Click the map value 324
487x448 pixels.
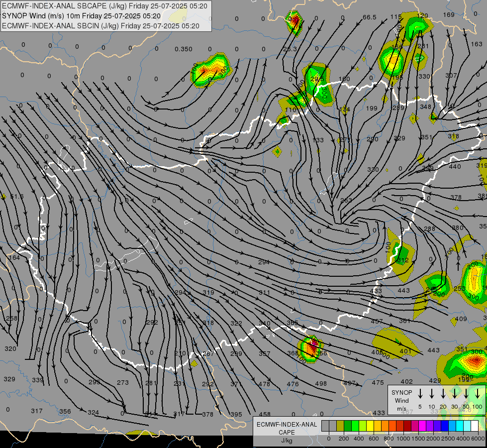click(x=93, y=413)
